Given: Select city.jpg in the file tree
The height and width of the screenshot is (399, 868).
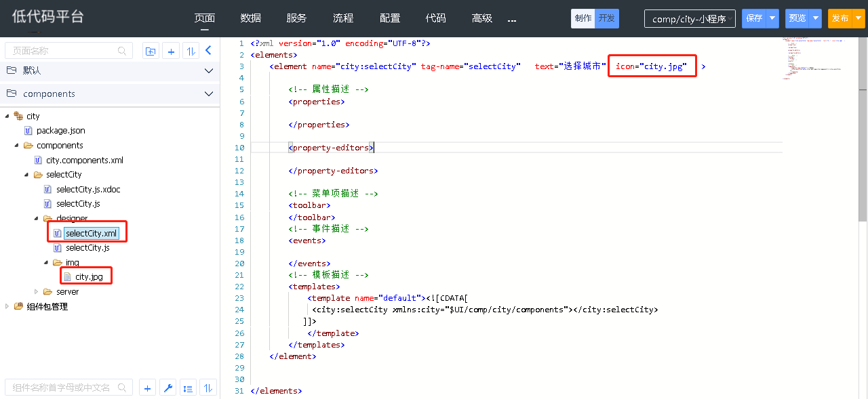Looking at the screenshot, I should pyautogui.click(x=89, y=277).
